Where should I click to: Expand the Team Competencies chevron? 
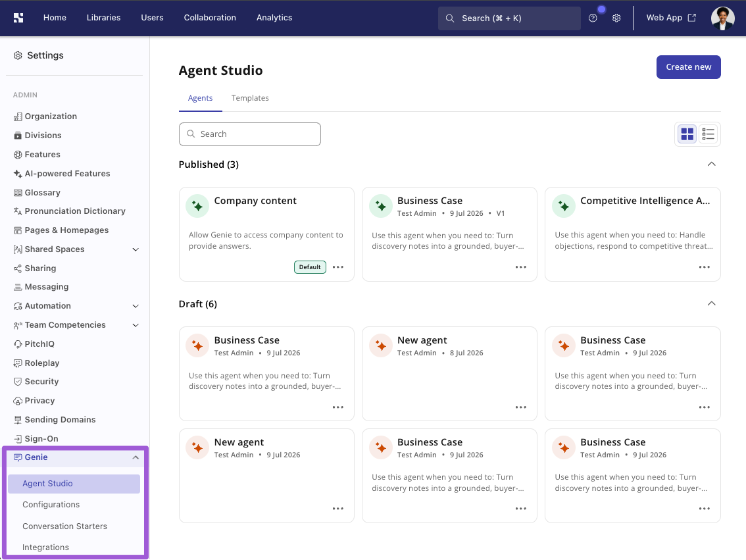tap(136, 325)
